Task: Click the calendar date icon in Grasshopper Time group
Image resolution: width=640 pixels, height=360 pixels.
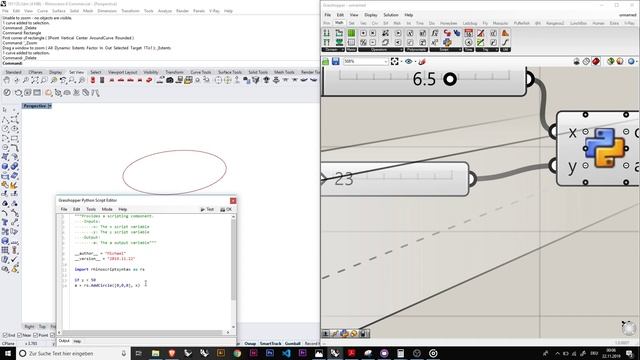Action: click(x=469, y=33)
